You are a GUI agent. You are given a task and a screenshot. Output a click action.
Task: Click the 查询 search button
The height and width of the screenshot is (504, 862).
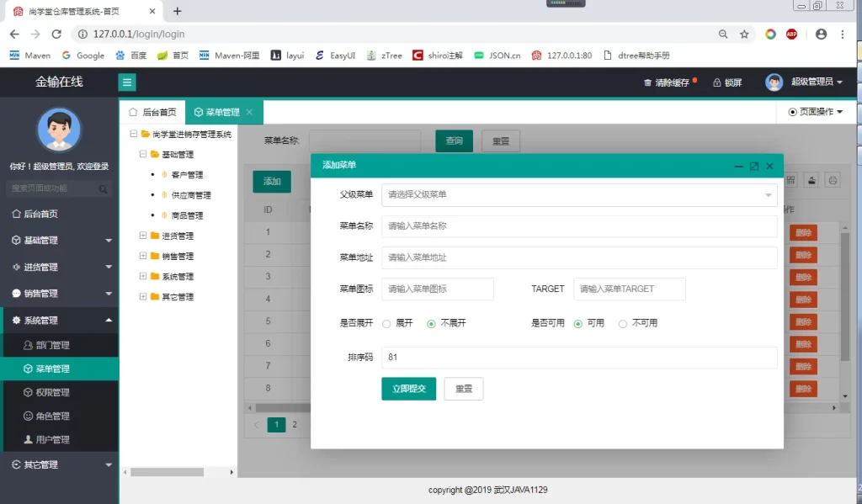[454, 141]
